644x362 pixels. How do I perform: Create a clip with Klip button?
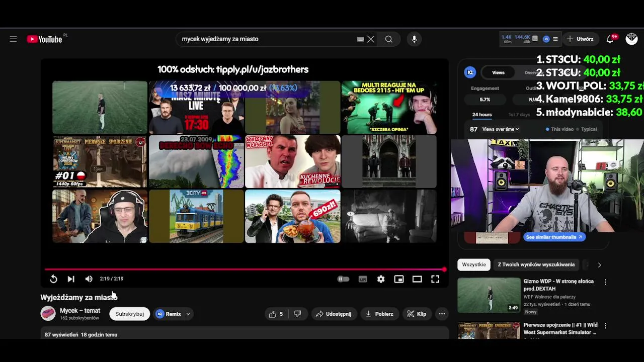[417, 314]
